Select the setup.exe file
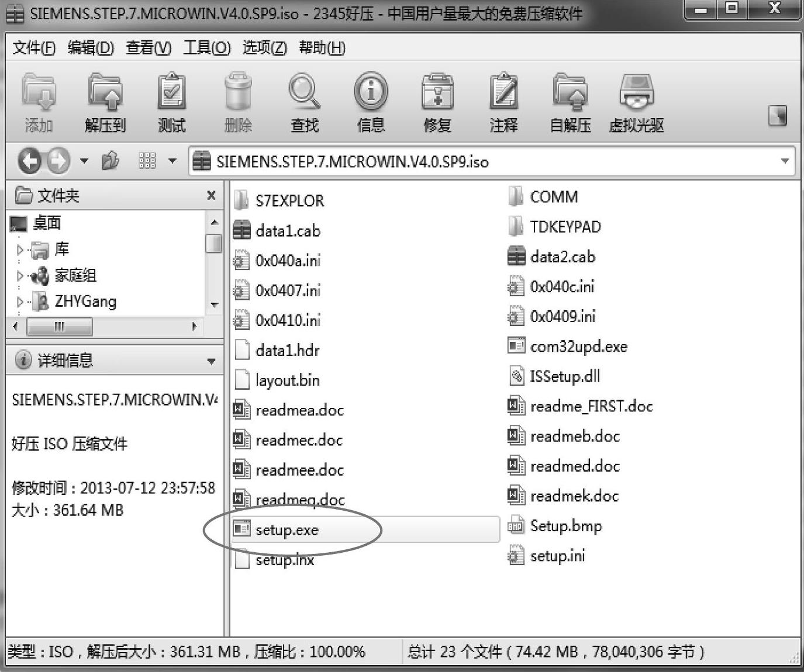 [x=365, y=529]
